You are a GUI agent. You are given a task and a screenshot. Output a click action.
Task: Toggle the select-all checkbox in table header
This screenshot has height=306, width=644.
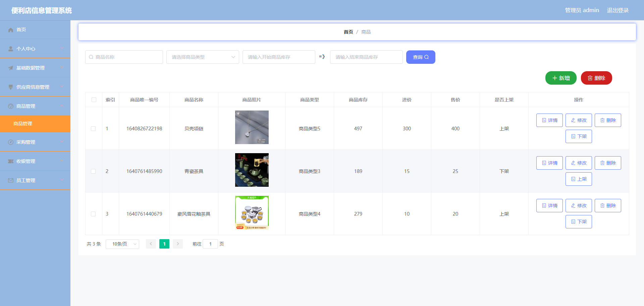point(94,100)
